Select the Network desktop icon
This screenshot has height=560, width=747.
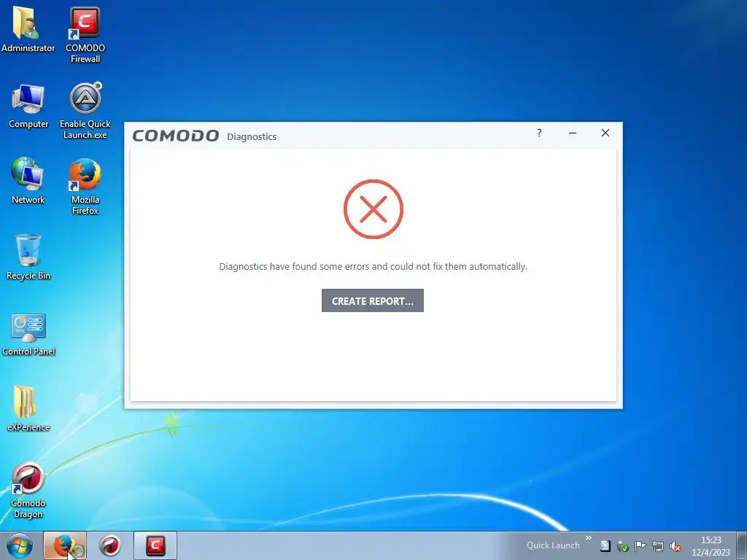click(x=28, y=181)
